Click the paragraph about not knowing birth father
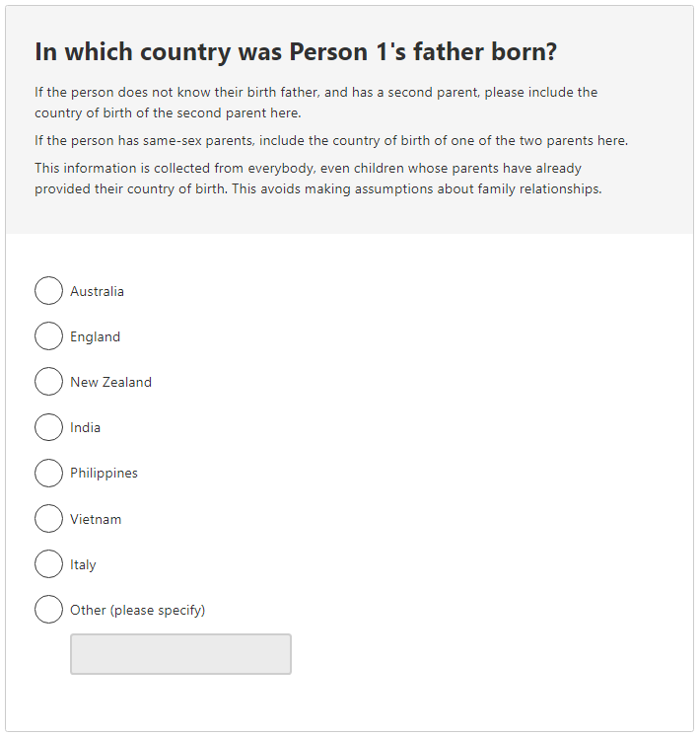This screenshot has height=737, width=700. point(315,102)
